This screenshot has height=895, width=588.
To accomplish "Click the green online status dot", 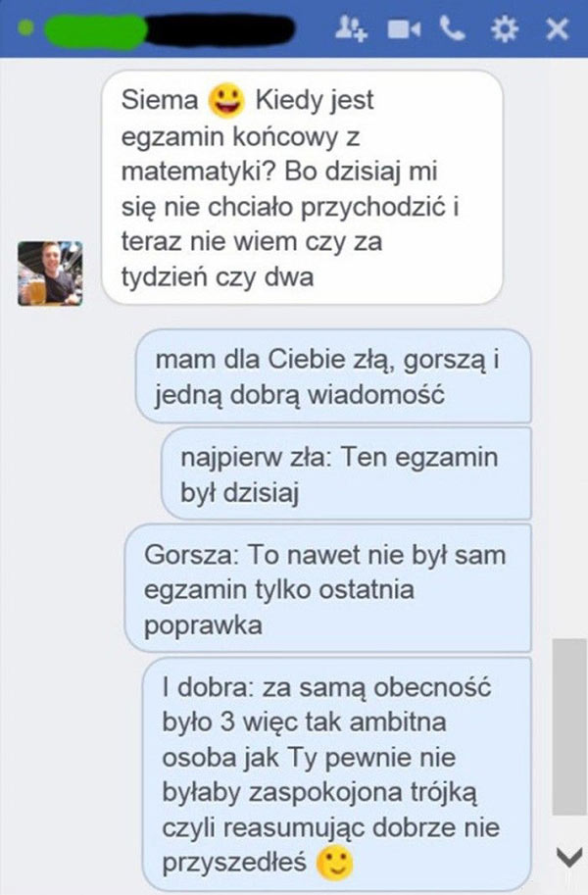I will 25,27.
